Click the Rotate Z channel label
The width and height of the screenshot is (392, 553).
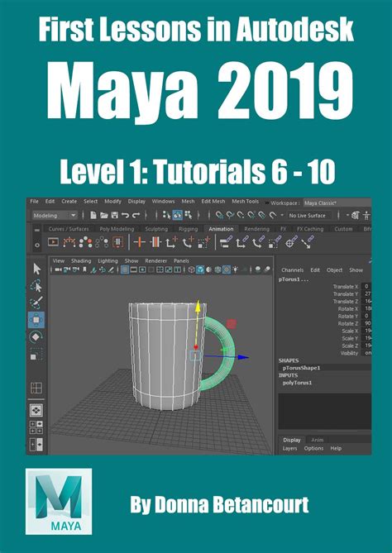coord(348,324)
